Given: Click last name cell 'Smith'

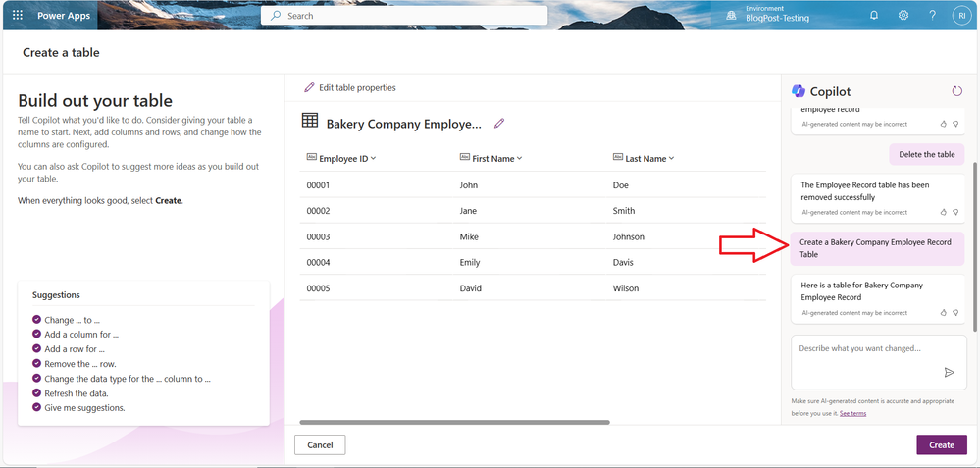Looking at the screenshot, I should point(624,211).
